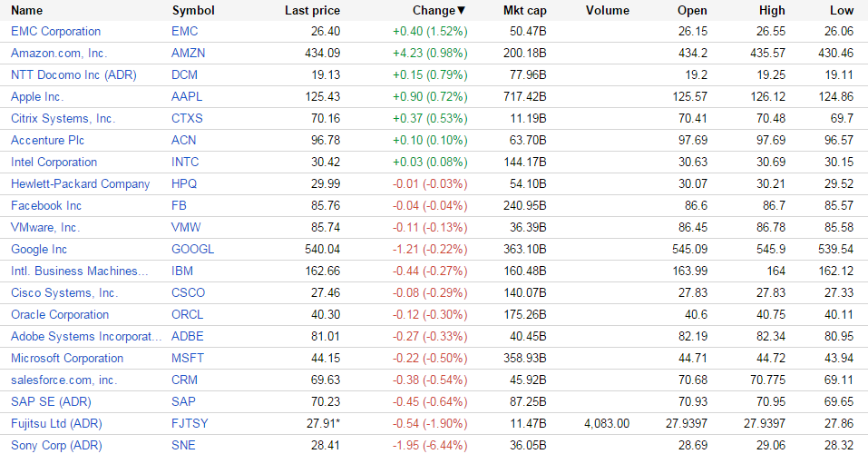Sort by the Name column header

point(27,11)
